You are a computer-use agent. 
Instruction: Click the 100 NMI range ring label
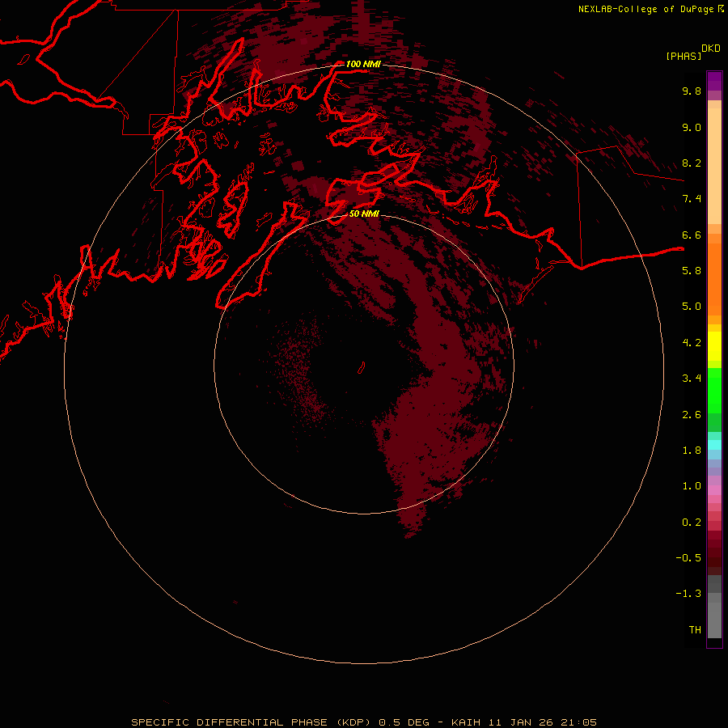pos(363,64)
